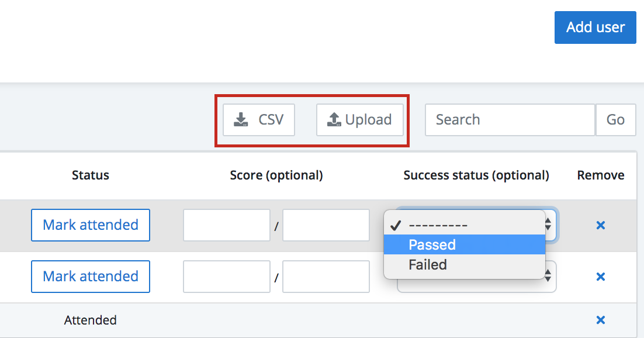644x338 pixels.
Task: Click first row maximum score field
Action: [326, 225]
